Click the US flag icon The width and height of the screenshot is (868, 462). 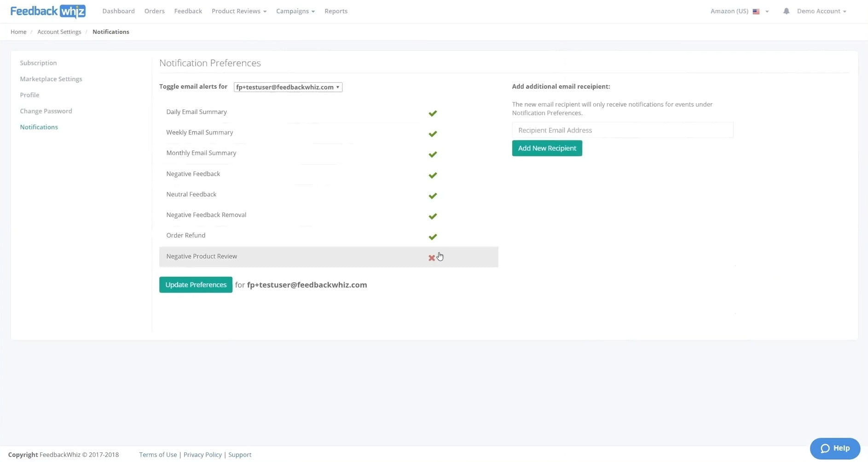pyautogui.click(x=756, y=12)
